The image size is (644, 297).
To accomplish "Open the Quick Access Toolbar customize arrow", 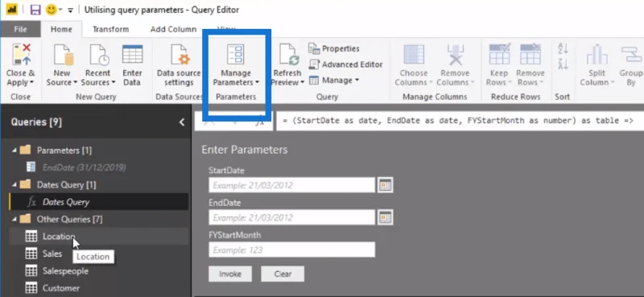I will point(70,10).
